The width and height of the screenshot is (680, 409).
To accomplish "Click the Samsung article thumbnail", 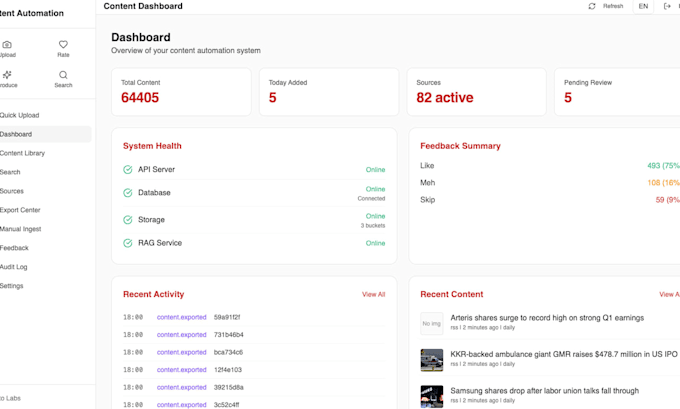I will (432, 396).
